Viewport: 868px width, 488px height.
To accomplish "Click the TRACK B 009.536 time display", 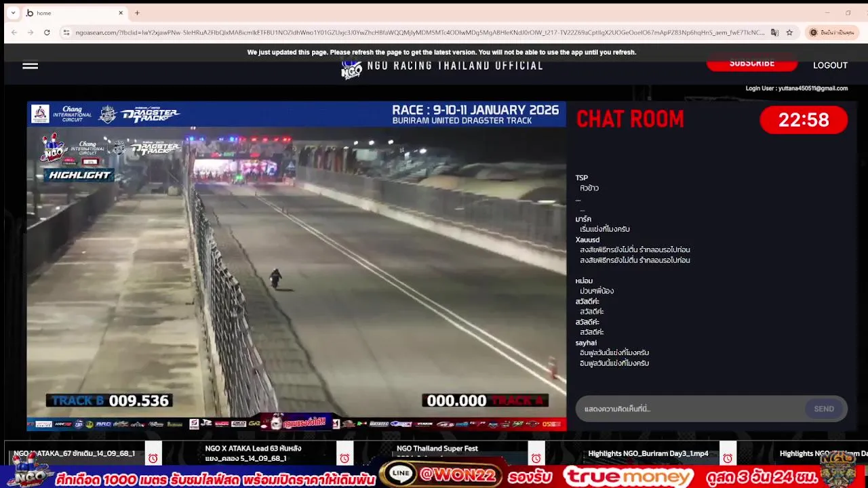I will [x=108, y=401].
